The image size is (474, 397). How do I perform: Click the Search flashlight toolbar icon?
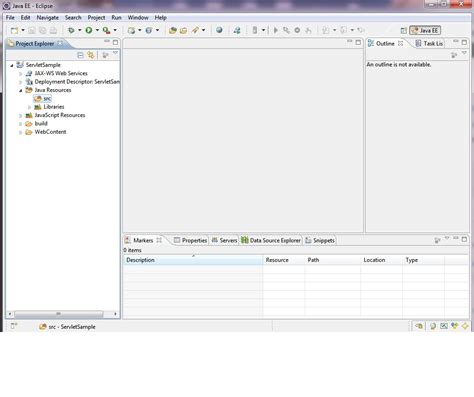(x=195, y=30)
